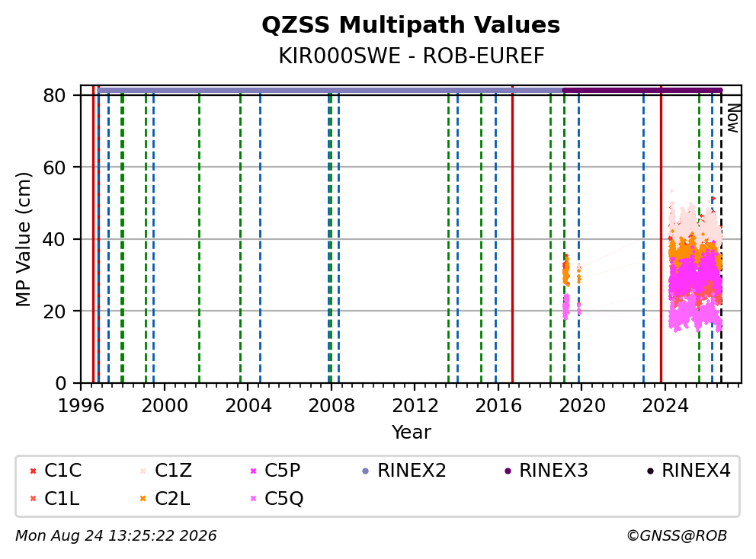The height and width of the screenshot is (559, 756).
Task: Click the C1Z legend entry
Action: pos(165,471)
